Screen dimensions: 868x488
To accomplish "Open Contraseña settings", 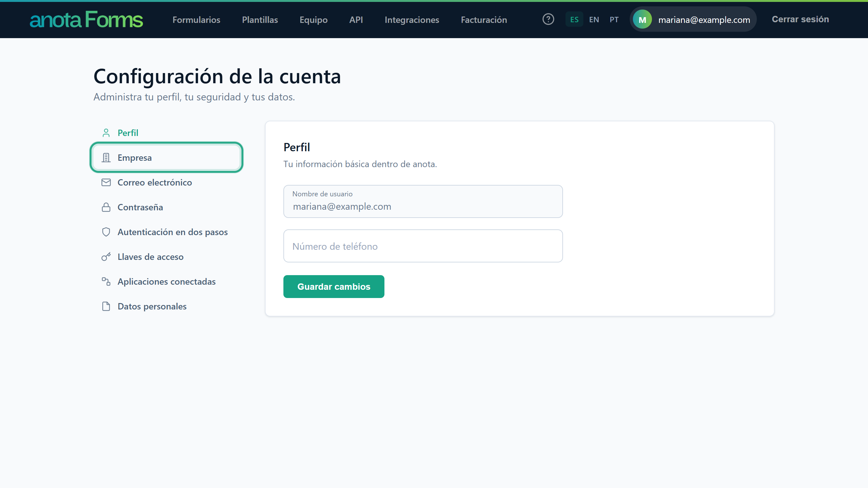I will coord(166,207).
